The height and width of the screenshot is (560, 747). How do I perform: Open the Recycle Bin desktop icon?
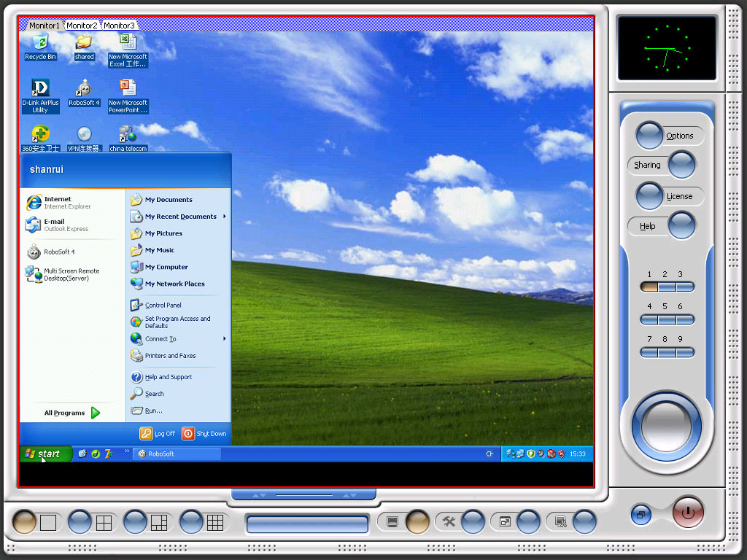pyautogui.click(x=41, y=47)
